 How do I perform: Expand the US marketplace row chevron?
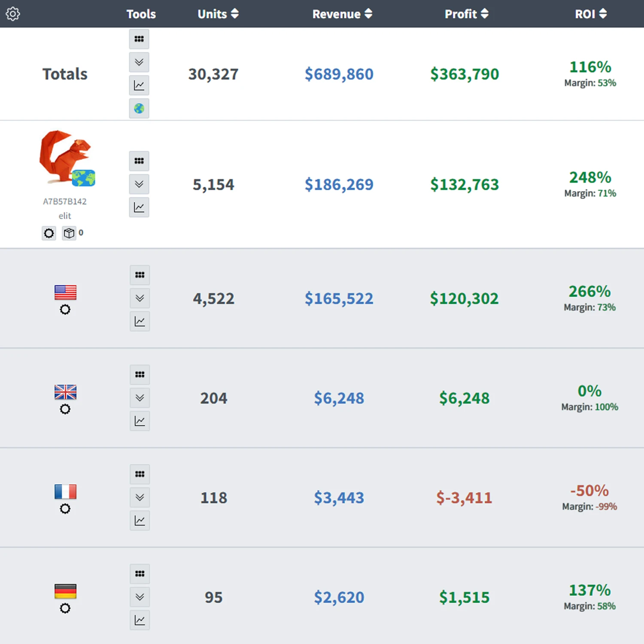tap(140, 298)
